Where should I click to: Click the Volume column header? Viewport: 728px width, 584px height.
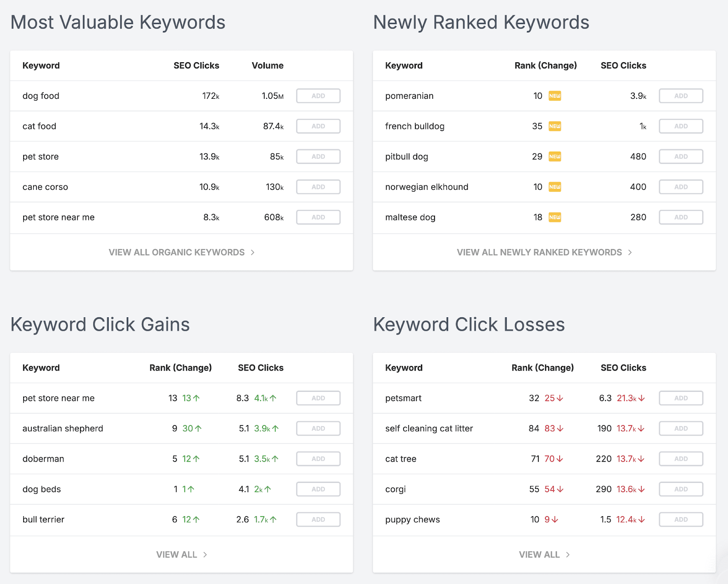coord(268,65)
